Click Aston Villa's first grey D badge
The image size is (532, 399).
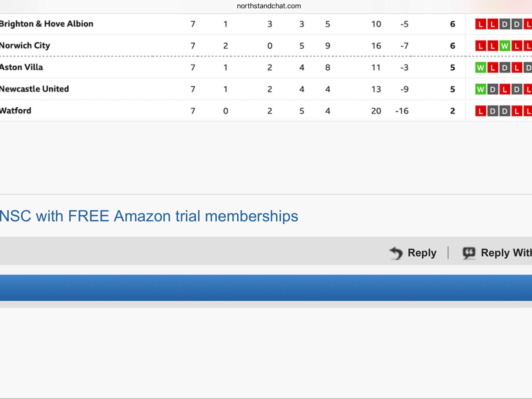504,68
